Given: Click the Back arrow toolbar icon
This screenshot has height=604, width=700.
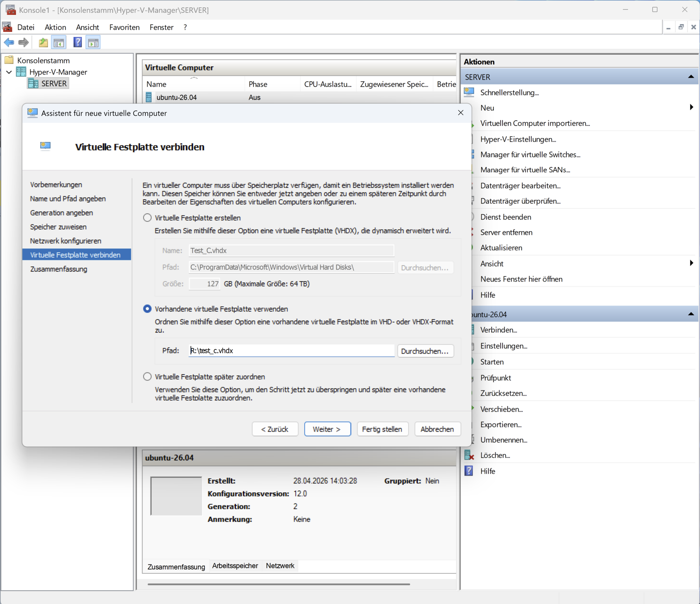Looking at the screenshot, I should coord(9,43).
